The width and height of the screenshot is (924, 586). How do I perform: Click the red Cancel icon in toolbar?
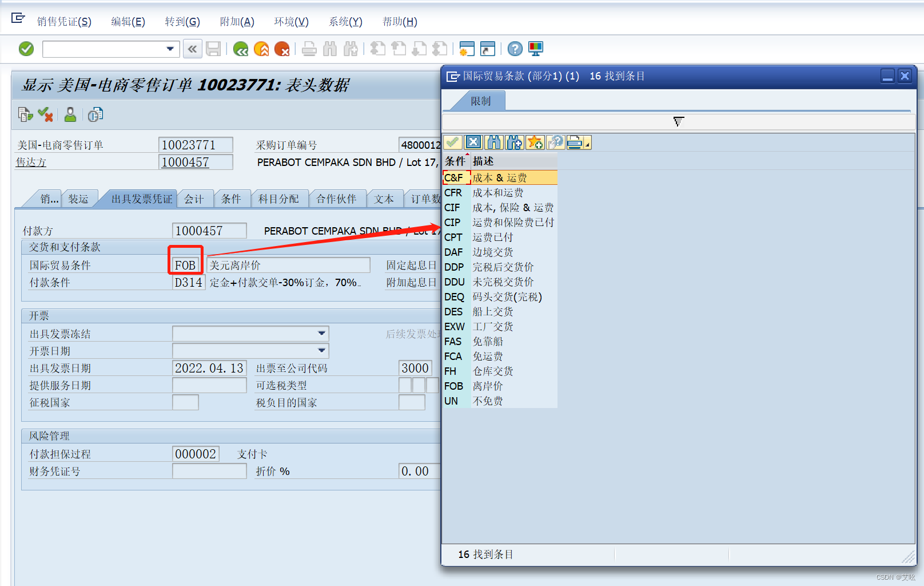(x=282, y=49)
